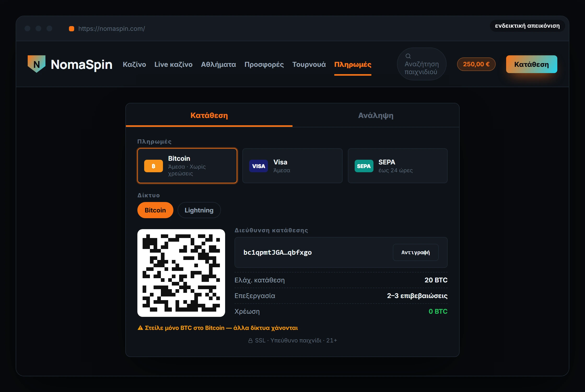Click the orange site favicon in address bar

click(x=72, y=29)
